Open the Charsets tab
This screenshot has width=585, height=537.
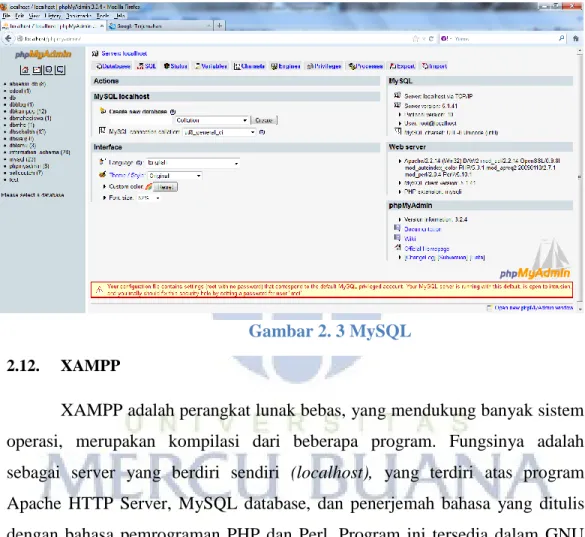pyautogui.click(x=249, y=66)
